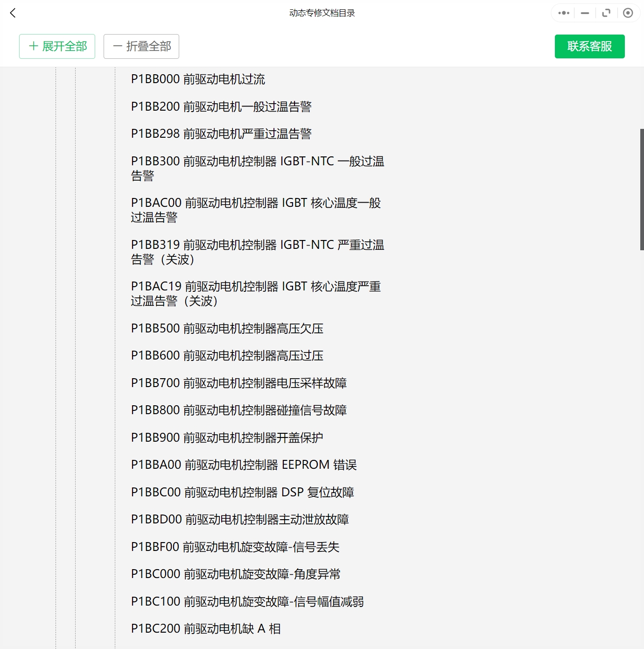Open entry P1BB000 前驱动电机过流
The width and height of the screenshot is (644, 649).
198,79
